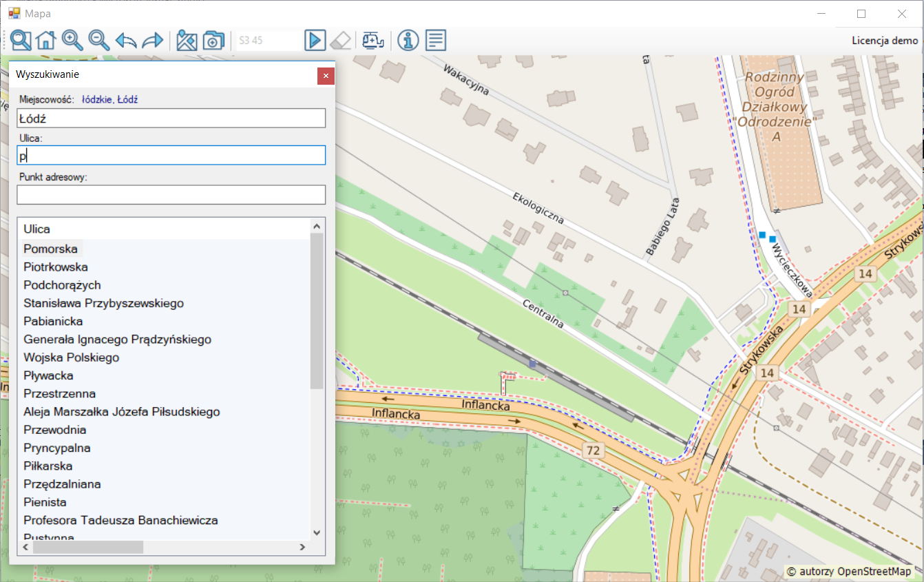
Task: Select Podchorążych in the results
Action: click(x=62, y=285)
